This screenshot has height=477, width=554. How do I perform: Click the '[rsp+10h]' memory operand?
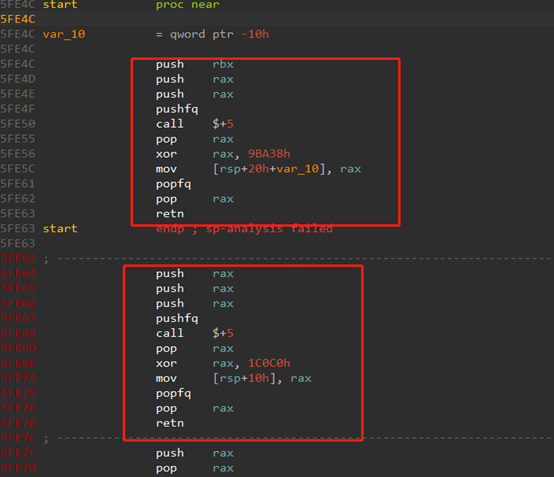pos(244,378)
